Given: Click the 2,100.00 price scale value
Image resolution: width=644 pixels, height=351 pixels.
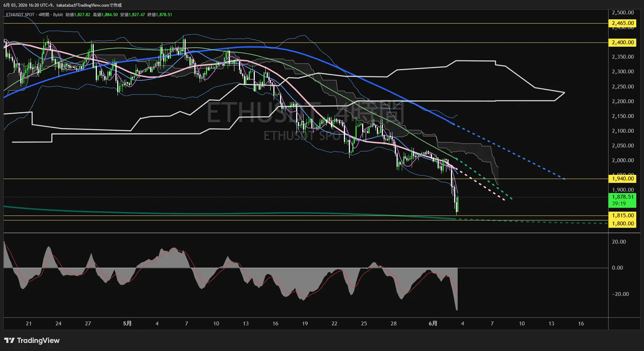Looking at the screenshot, I should pos(623,131).
